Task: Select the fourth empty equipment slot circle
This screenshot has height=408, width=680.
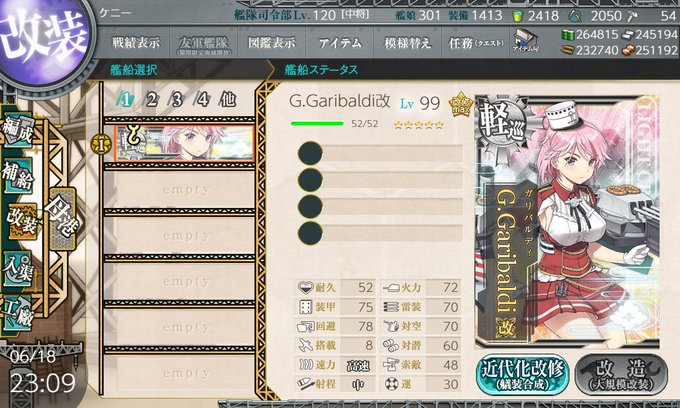Action: pos(310,233)
